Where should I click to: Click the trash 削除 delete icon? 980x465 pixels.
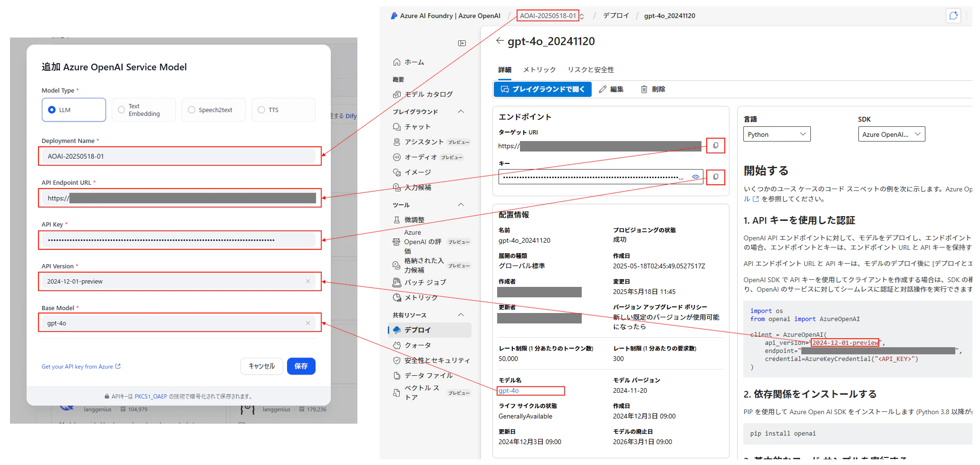(644, 89)
